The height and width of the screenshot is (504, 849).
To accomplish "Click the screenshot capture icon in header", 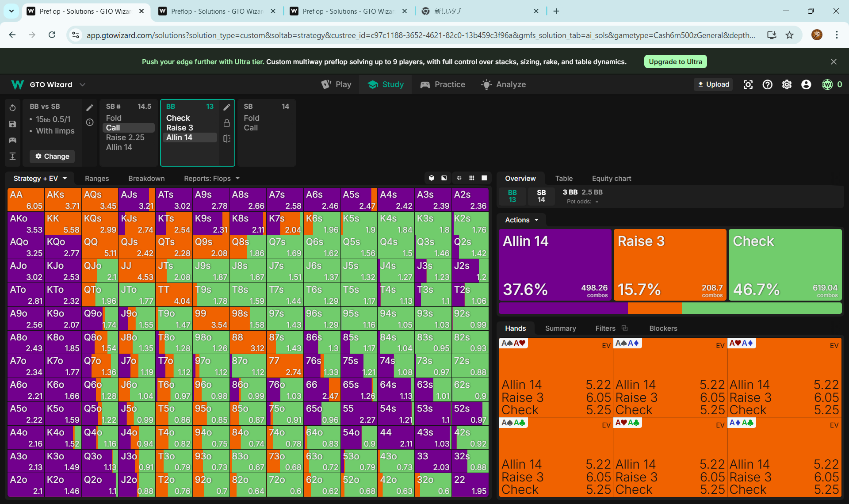I will point(748,84).
